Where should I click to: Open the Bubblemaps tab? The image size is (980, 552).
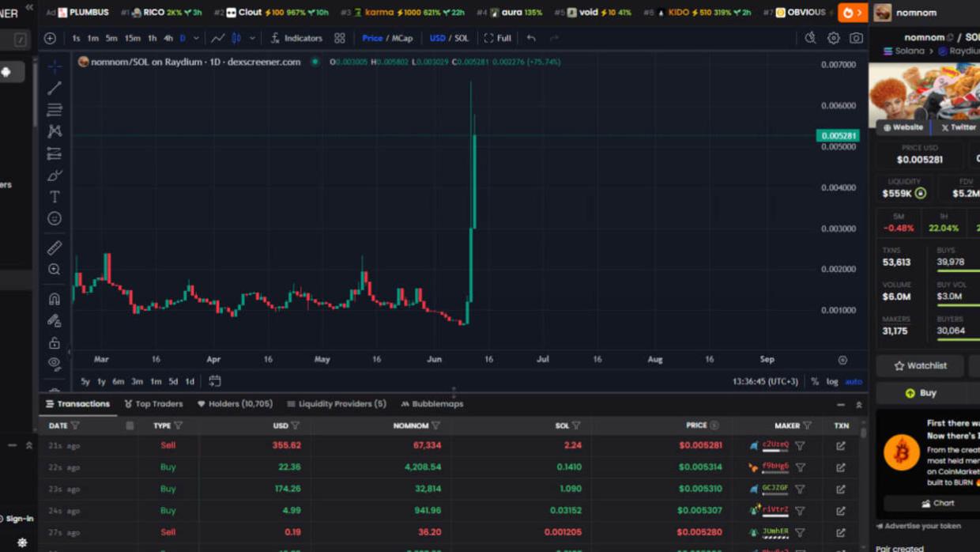[432, 404]
